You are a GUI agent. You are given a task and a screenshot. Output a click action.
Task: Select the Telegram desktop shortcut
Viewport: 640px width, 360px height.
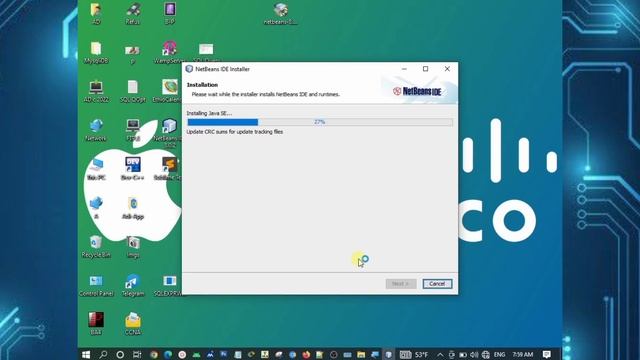tap(133, 285)
